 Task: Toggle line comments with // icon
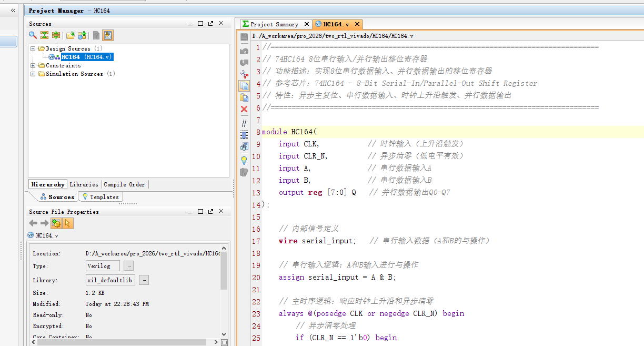(244, 123)
